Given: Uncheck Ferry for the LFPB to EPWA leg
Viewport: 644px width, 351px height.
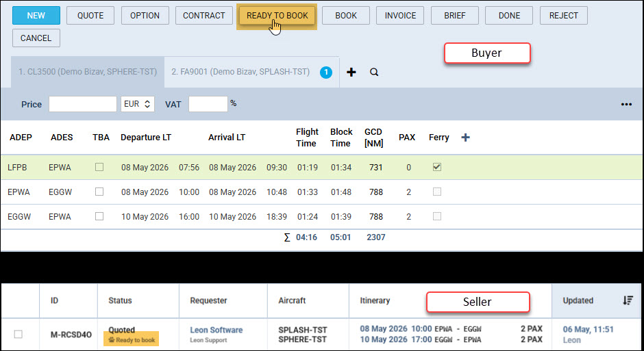Looking at the screenshot, I should [437, 168].
